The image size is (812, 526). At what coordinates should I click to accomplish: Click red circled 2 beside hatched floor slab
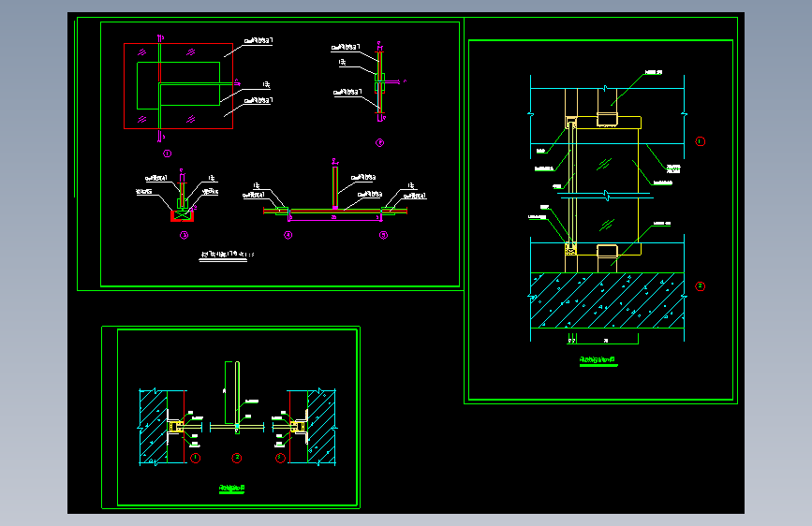[x=701, y=286]
